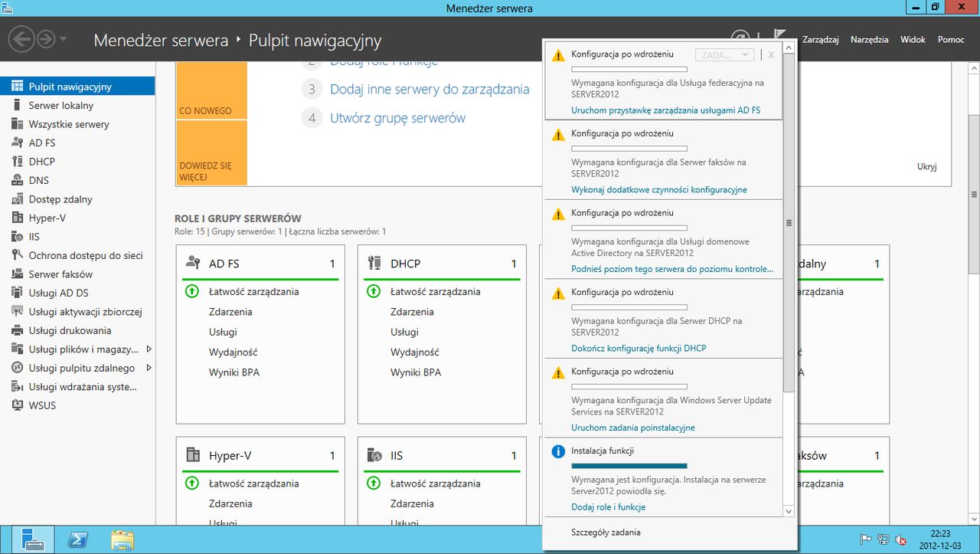
Task: Click the Instalacja funkcji progress bar
Action: (x=629, y=466)
